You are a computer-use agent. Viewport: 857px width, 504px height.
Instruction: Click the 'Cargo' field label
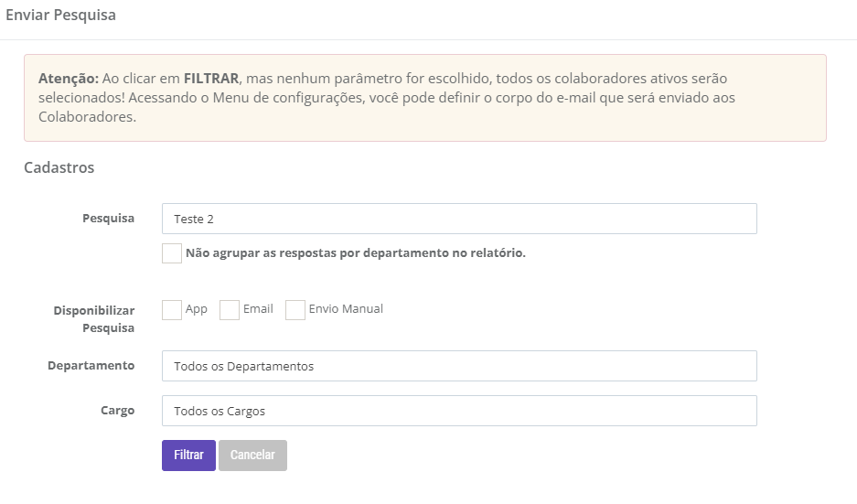pos(117,411)
